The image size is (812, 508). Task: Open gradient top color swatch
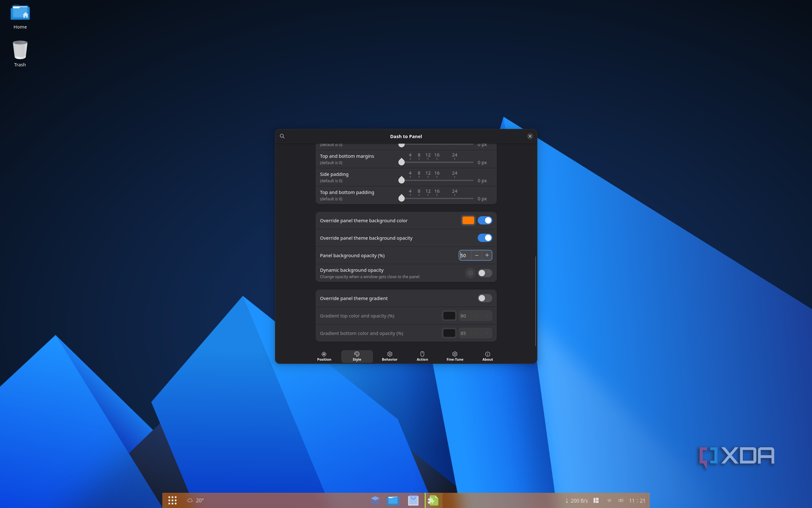pos(449,315)
